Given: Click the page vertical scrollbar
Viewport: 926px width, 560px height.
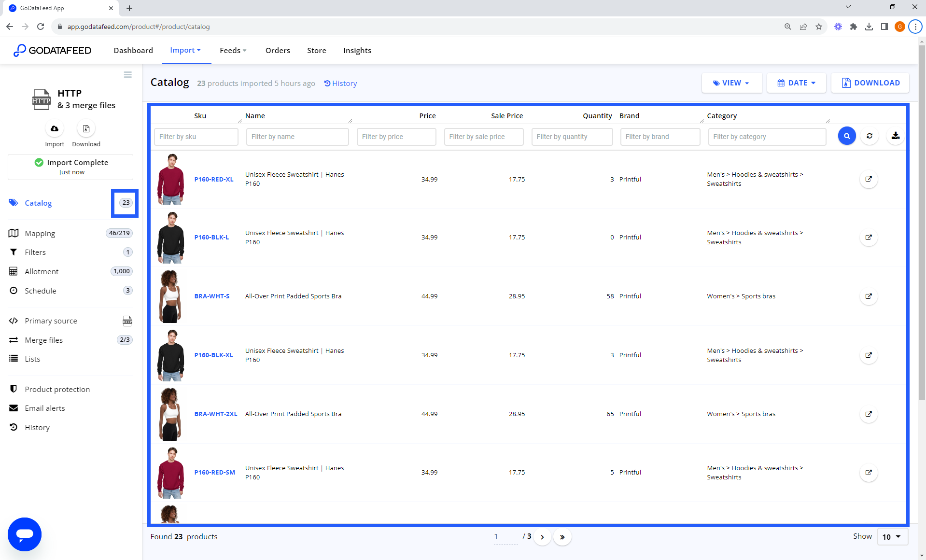Looking at the screenshot, I should pos(922,222).
